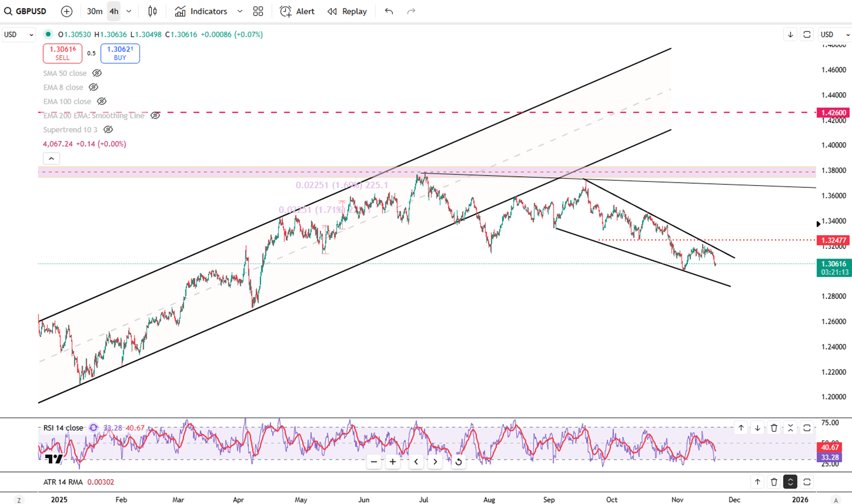This screenshot has height=504, width=852.
Task: Reset chart view with circular arrow
Action: coord(458,462)
